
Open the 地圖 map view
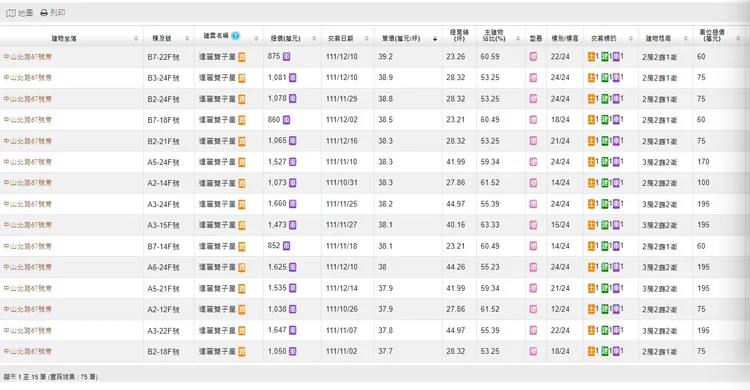click(20, 13)
